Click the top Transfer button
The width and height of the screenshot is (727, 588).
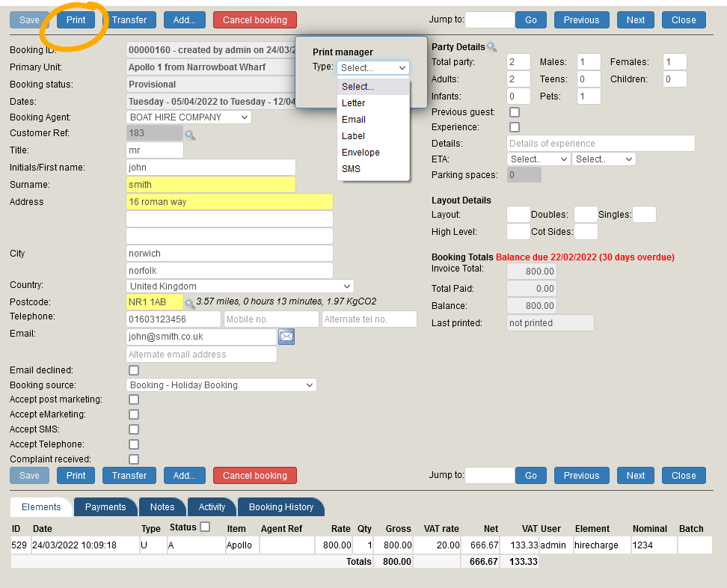click(x=129, y=20)
